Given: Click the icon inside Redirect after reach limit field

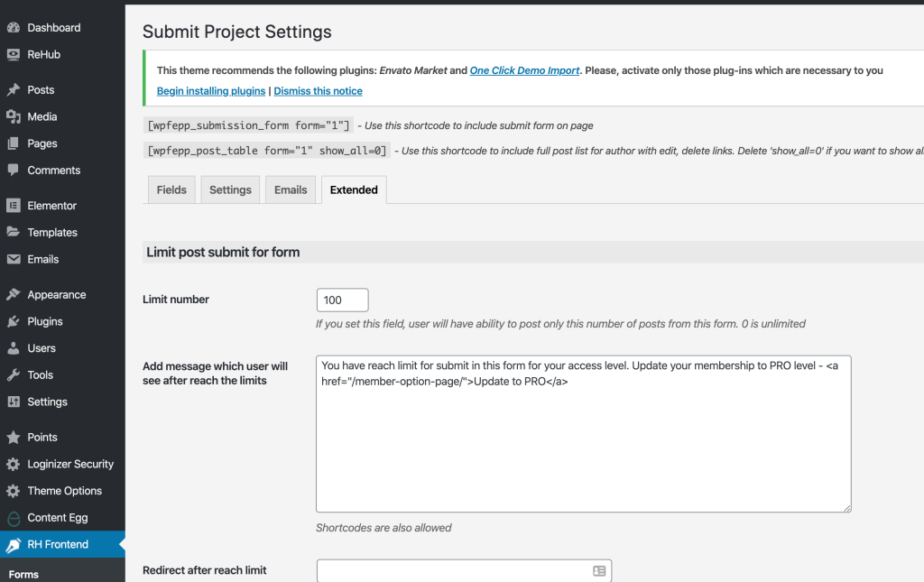Looking at the screenshot, I should pos(599,571).
